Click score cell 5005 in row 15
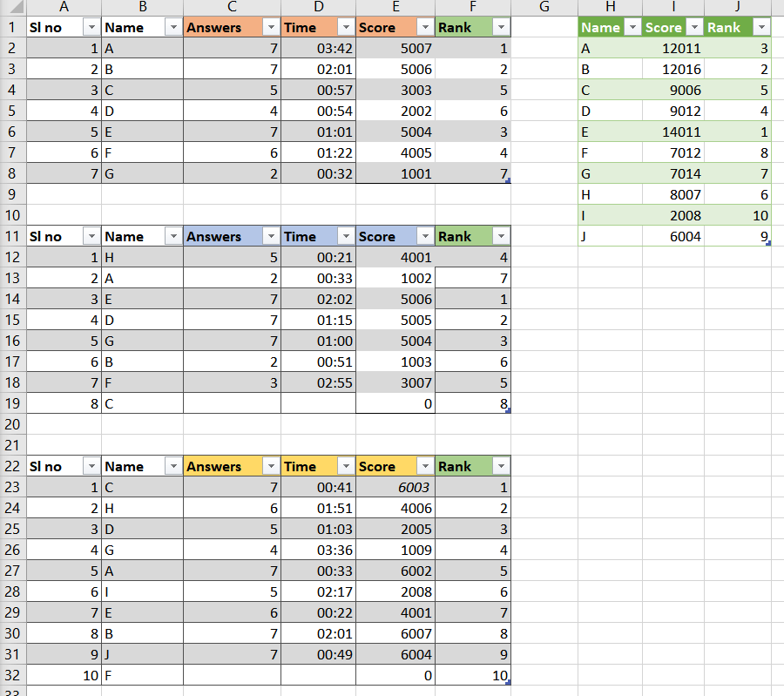The image size is (784, 696). 395,320
